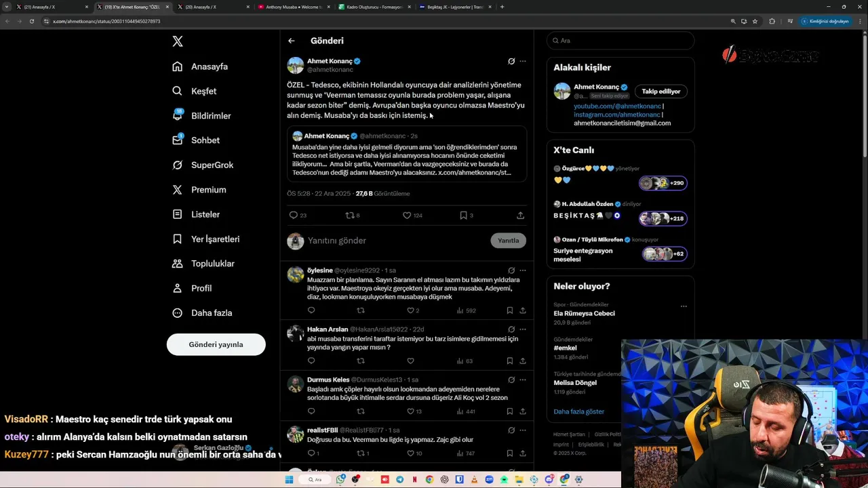This screenshot has width=868, height=488.
Task: Like Durmus Keles reply with 13 likes
Action: point(414,411)
